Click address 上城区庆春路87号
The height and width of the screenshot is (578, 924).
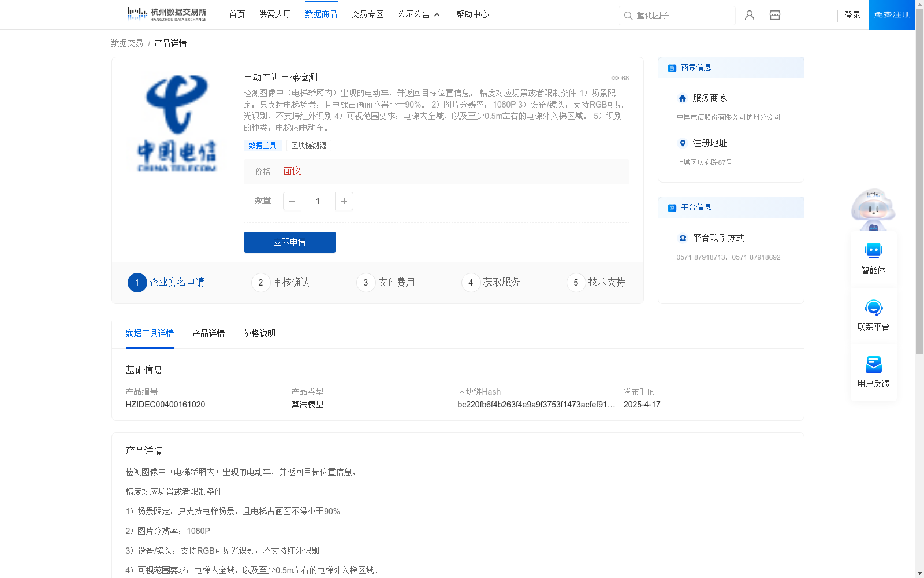705,162
